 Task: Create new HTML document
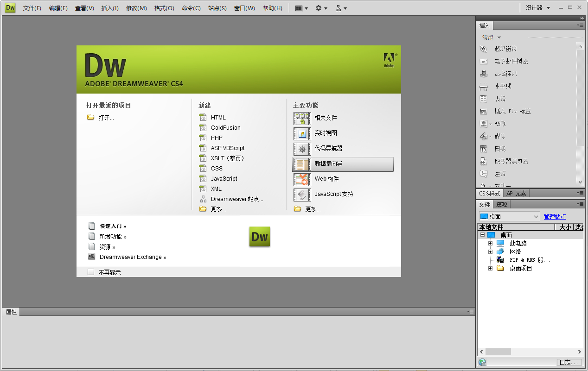[x=218, y=118]
